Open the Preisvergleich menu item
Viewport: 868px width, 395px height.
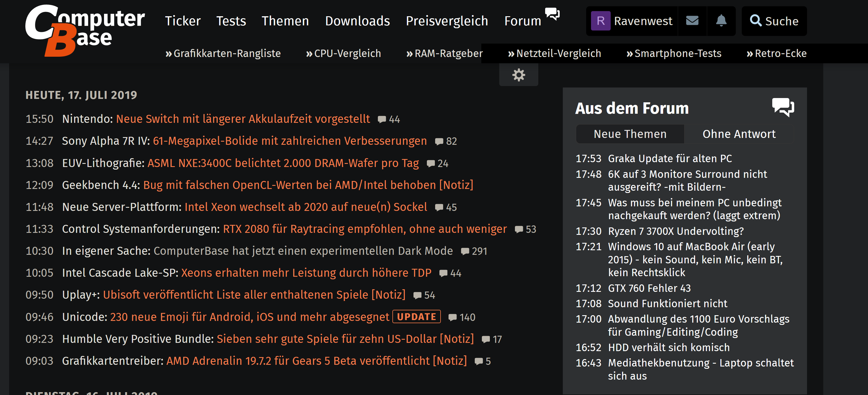[x=447, y=21]
